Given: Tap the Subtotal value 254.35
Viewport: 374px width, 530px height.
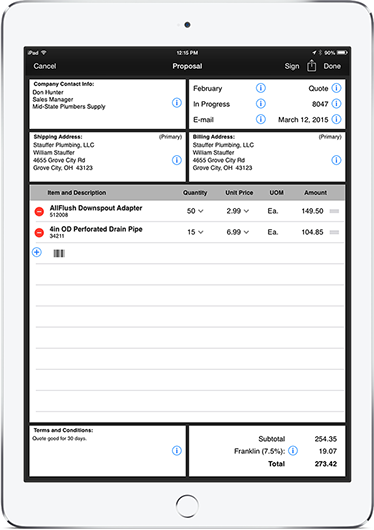Looking at the screenshot, I should click(x=326, y=439).
